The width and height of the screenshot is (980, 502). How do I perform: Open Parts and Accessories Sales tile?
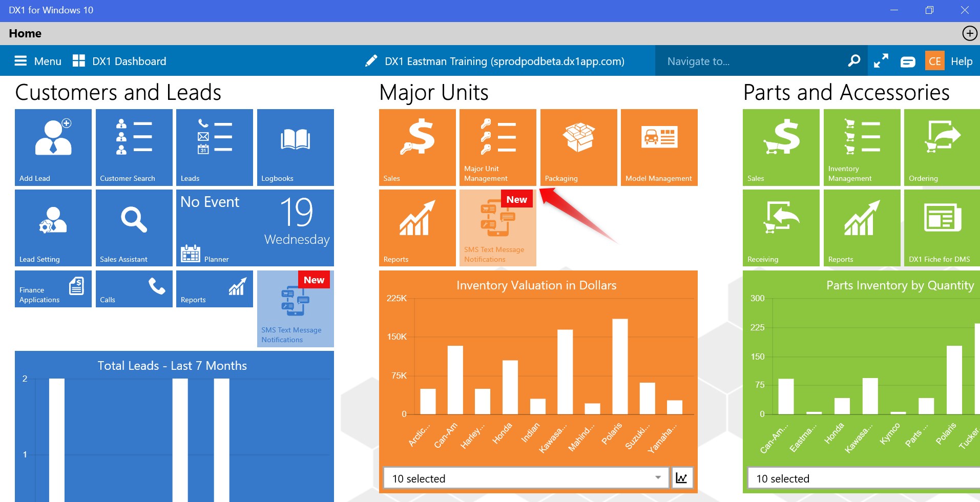coord(781,148)
